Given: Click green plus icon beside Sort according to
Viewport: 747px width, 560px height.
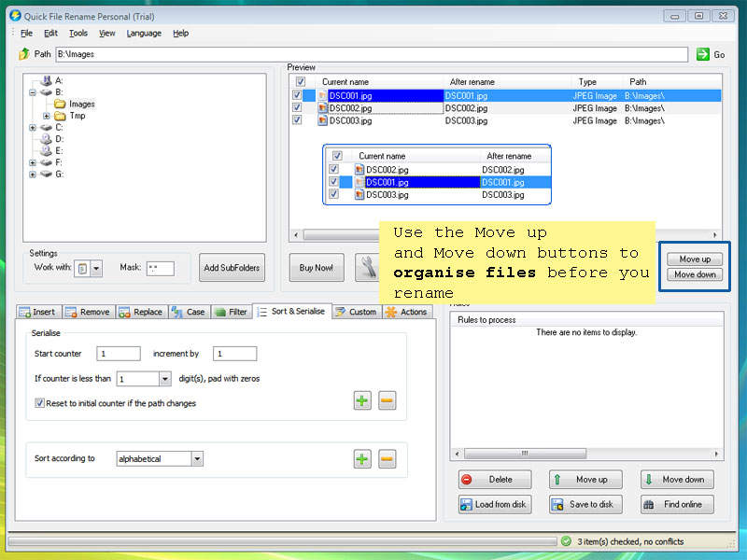Looking at the screenshot, I should click(x=362, y=458).
